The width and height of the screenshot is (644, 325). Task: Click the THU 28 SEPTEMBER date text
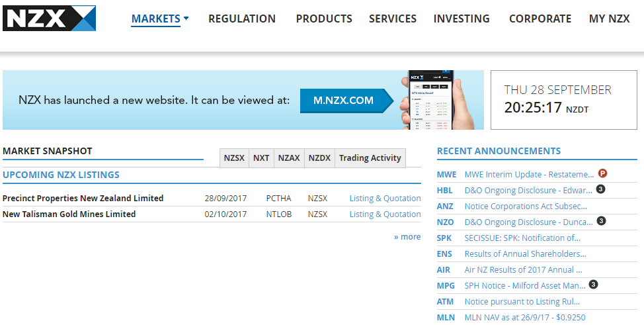557,89
